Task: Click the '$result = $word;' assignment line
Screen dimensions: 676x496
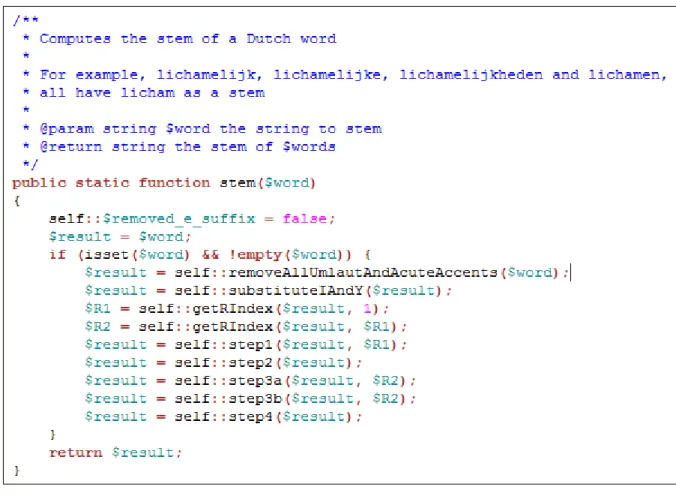Action: (120, 237)
